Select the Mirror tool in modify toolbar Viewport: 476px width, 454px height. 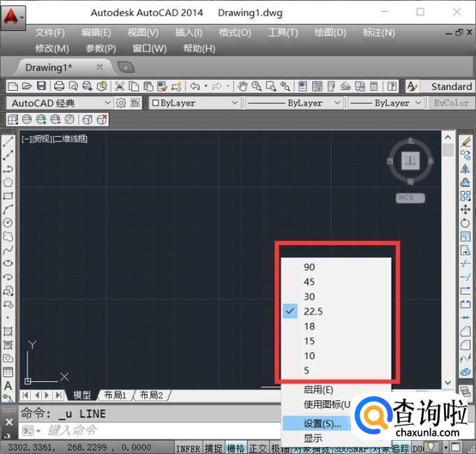click(466, 169)
